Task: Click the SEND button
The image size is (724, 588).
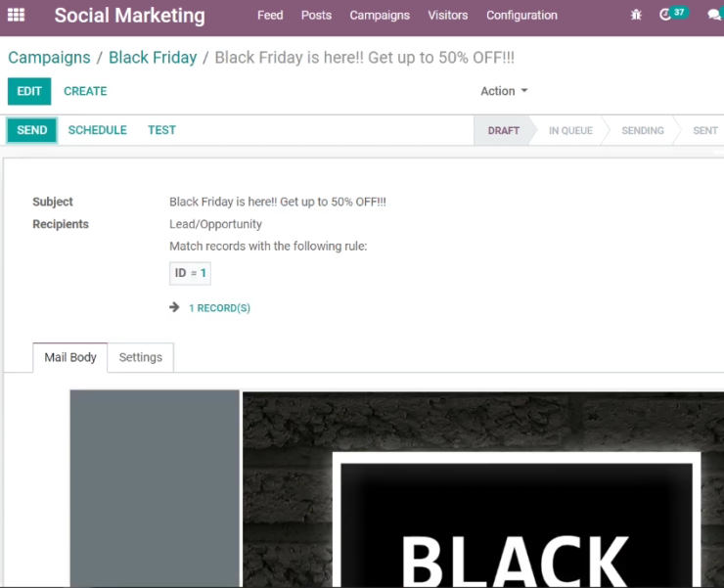Action: 32,130
